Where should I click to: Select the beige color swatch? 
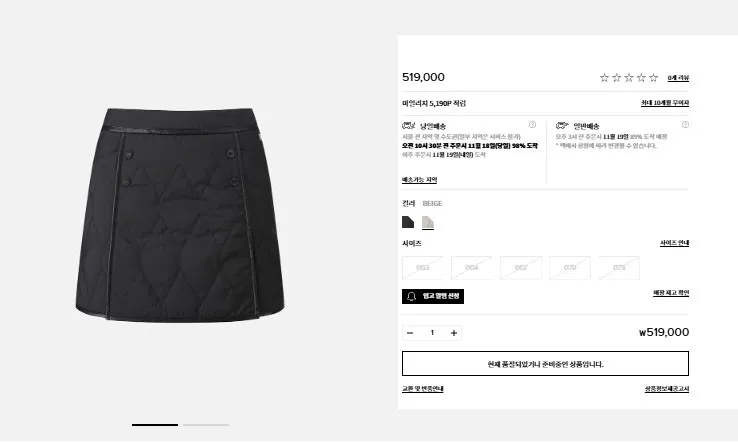(x=427, y=222)
